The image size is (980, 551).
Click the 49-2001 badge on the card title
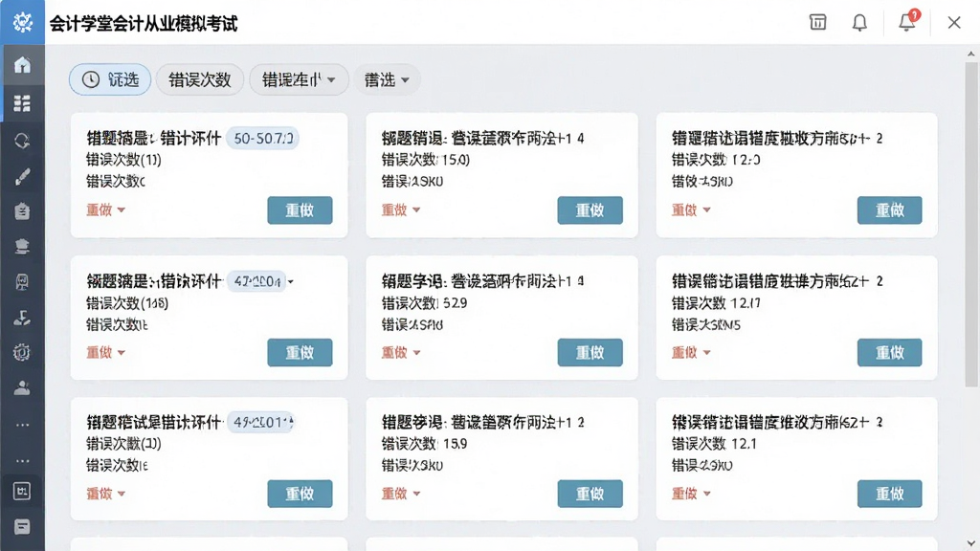coord(261,422)
